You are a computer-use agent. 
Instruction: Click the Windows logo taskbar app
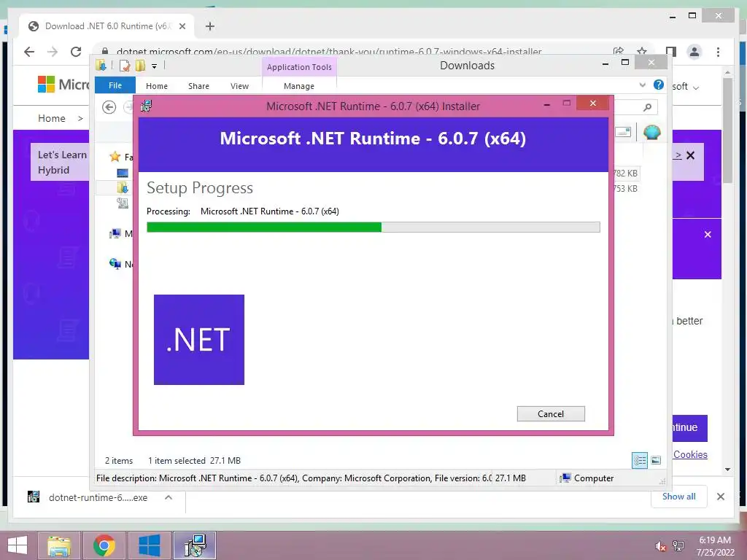(149, 545)
